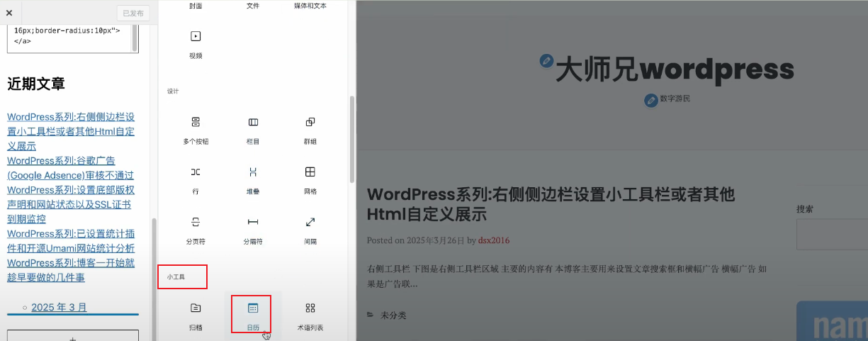Click the add block plus button
Screen dimensions: 868x341
(x=73, y=335)
